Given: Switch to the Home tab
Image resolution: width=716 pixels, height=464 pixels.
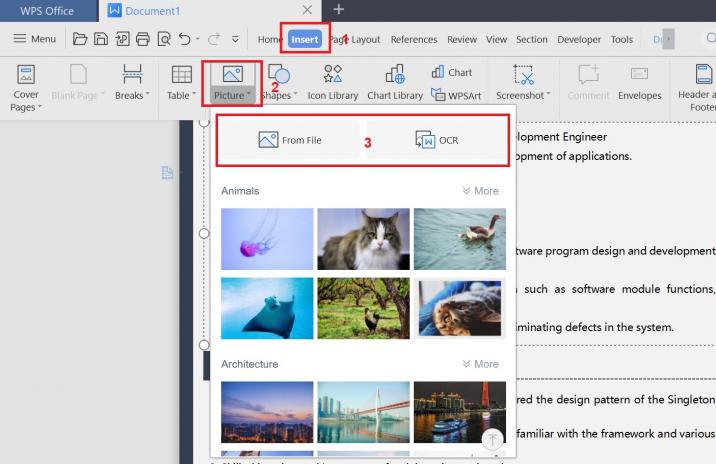Looking at the screenshot, I should (269, 39).
